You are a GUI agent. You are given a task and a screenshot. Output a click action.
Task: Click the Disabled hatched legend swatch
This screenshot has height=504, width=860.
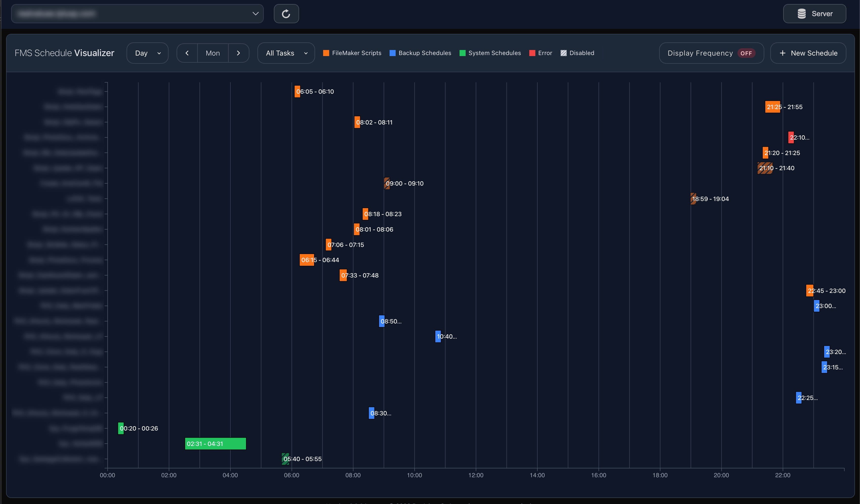(x=563, y=53)
